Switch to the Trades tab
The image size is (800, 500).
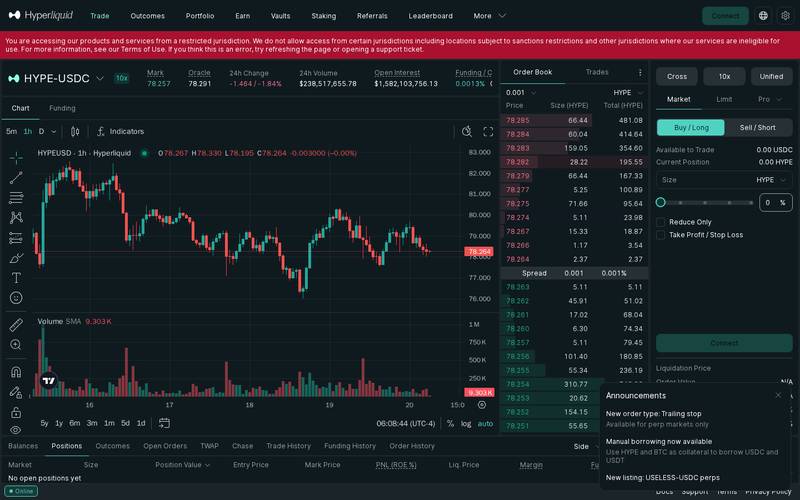(x=597, y=72)
